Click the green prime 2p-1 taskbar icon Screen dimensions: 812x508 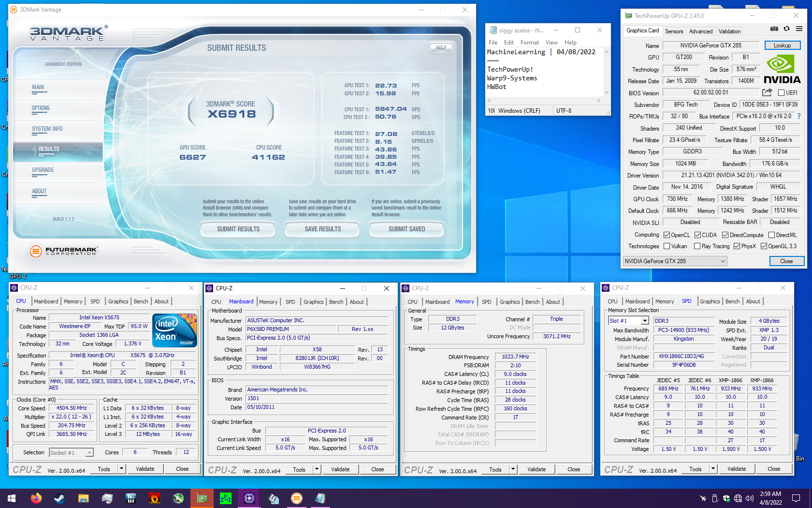(226, 498)
